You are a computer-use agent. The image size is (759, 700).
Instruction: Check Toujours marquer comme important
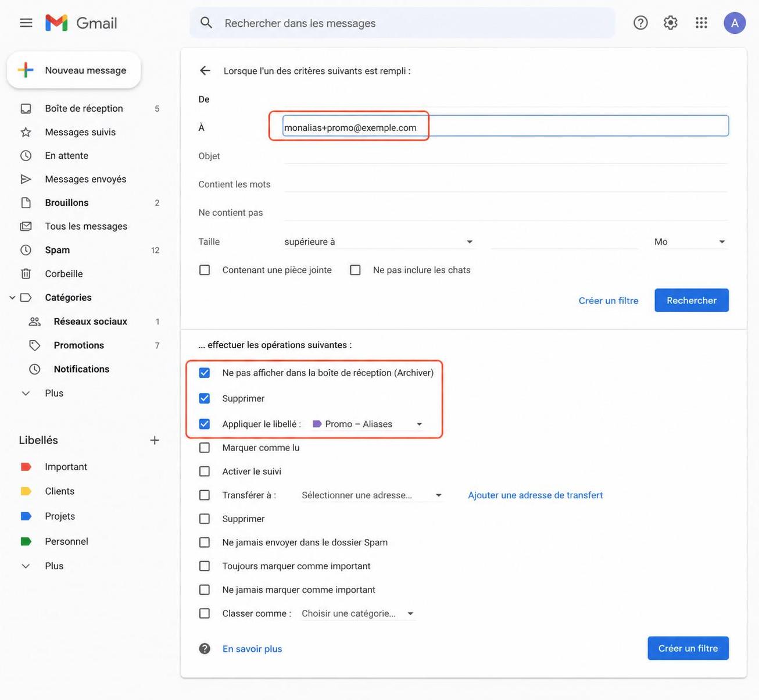[x=205, y=566]
